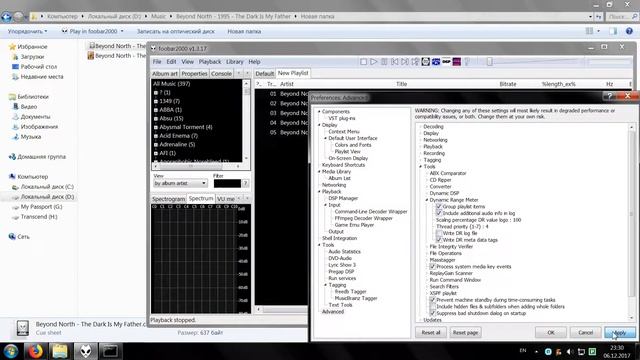Toggle Prevent machine standby during time-consuming tasks
Viewport: 640px width, 360px height.
pos(432,300)
